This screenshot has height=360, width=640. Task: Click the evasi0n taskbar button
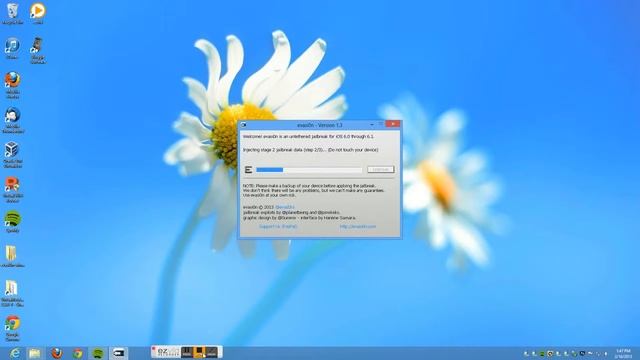click(x=118, y=353)
